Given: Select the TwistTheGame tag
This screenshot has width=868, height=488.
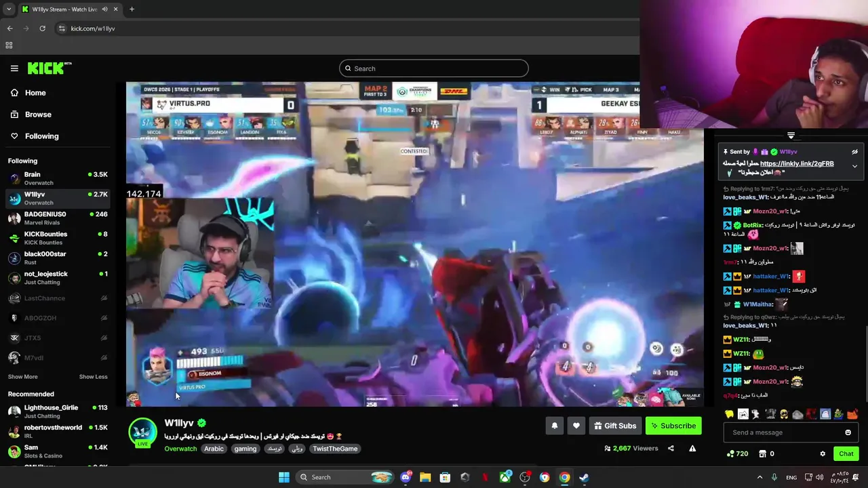Looking at the screenshot, I should tap(335, 449).
